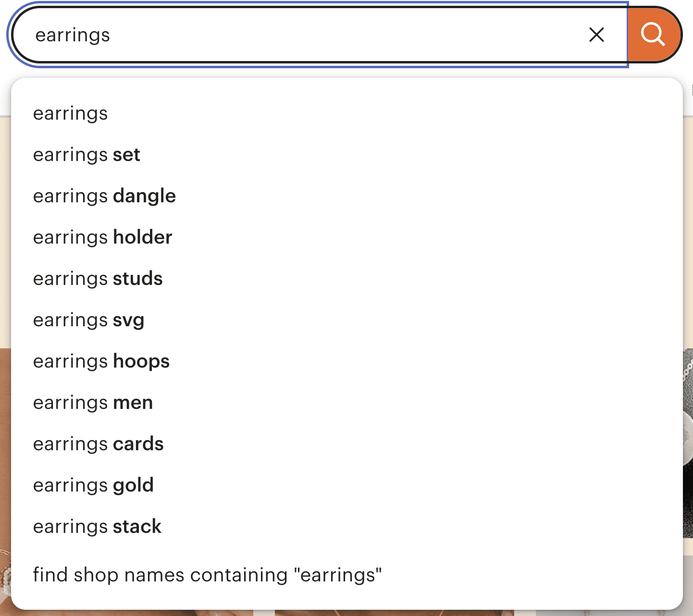Click the product photo at bottom left
This screenshot has height=616, width=693.
[5, 480]
